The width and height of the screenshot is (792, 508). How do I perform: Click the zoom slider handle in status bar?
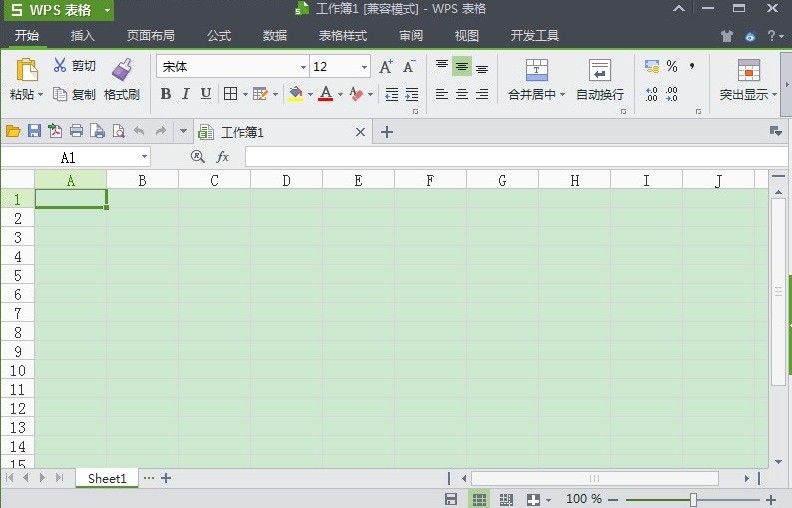(x=692, y=499)
